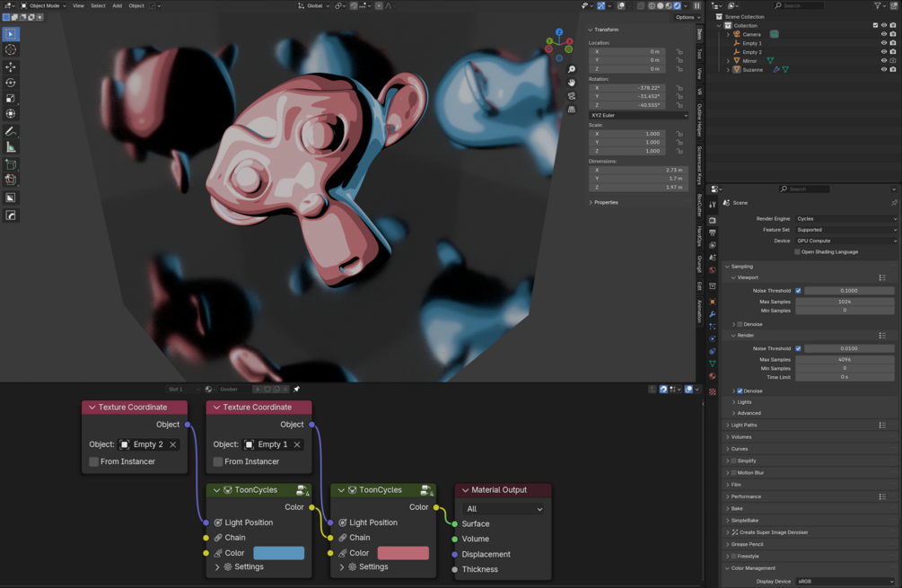902x588 pixels.
Task: Select the Annotate tool
Action: [x=11, y=132]
